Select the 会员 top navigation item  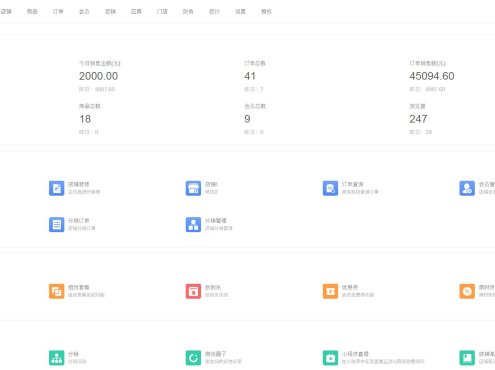pos(84,11)
